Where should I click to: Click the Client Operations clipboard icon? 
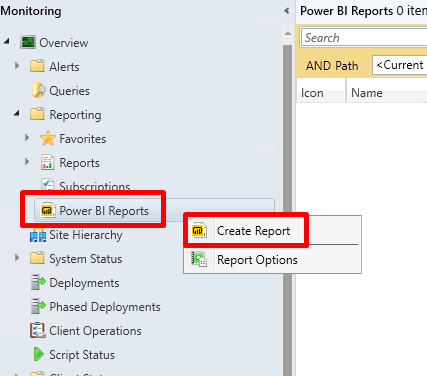click(x=38, y=330)
